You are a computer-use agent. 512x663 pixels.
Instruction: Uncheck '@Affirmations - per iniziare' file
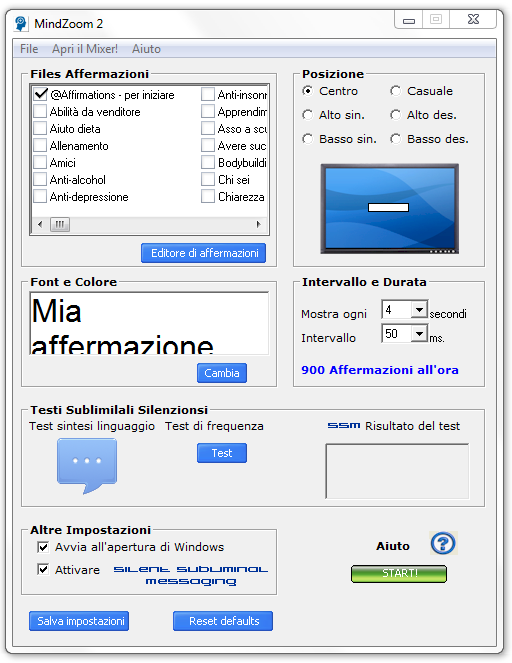pos(40,94)
